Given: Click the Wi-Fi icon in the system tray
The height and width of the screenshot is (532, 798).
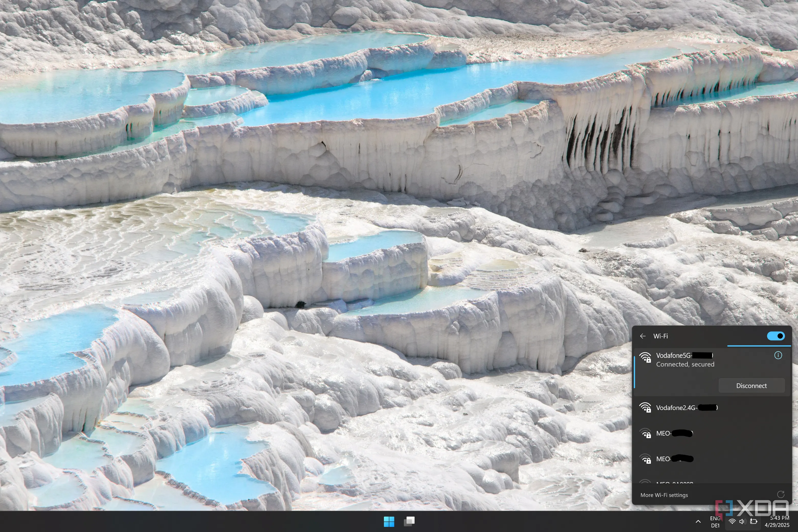Looking at the screenshot, I should 732,522.
